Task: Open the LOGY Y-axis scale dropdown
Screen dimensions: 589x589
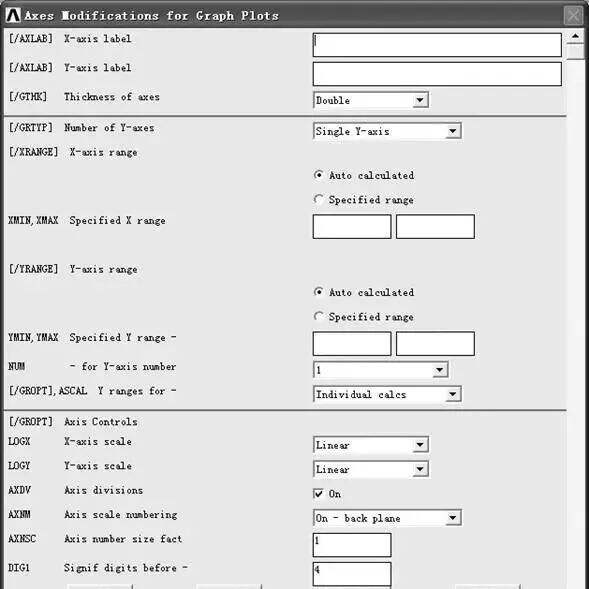Action: [x=371, y=470]
